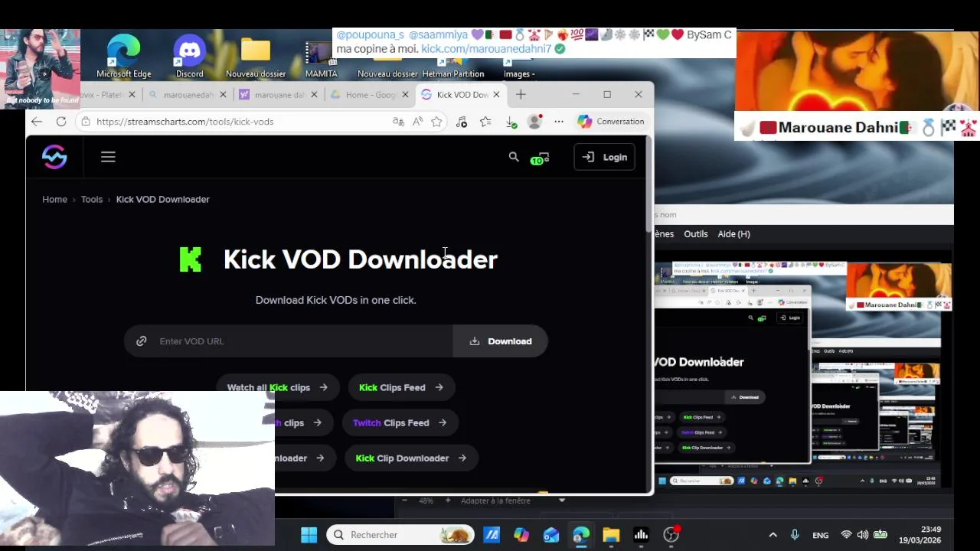
Task: Open the audio bars app on taskbar
Action: tap(641, 535)
